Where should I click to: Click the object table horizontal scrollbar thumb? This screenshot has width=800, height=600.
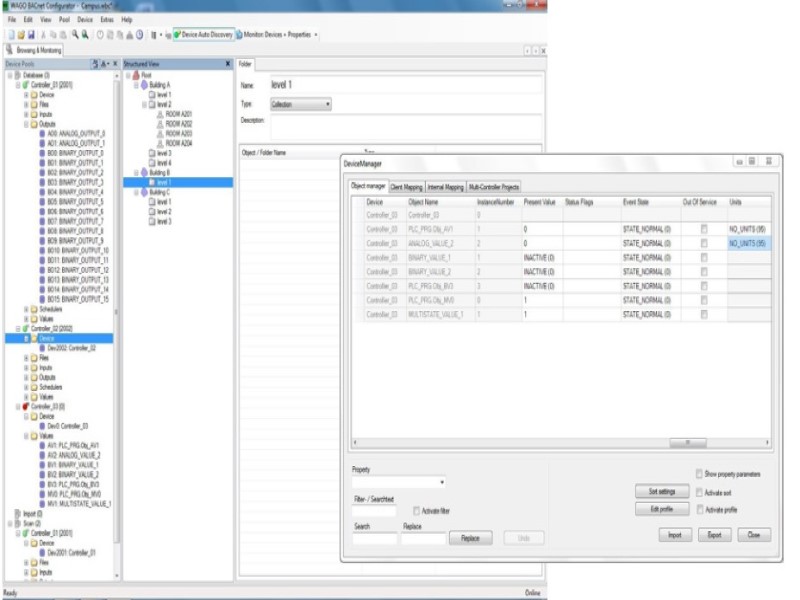687,442
